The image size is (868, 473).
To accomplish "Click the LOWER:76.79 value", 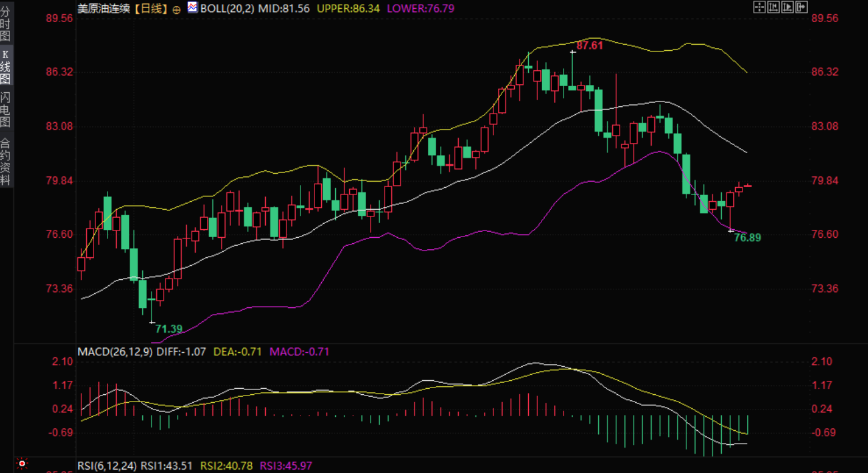I will pyautogui.click(x=421, y=9).
